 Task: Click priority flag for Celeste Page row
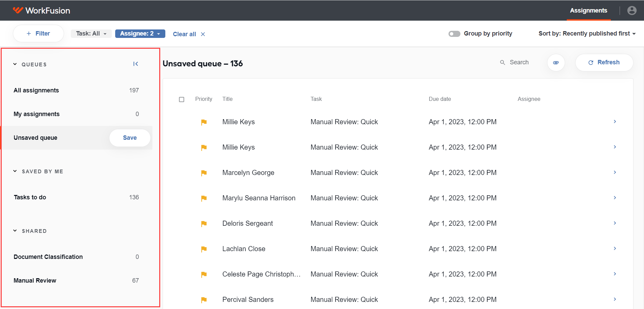pyautogui.click(x=204, y=274)
